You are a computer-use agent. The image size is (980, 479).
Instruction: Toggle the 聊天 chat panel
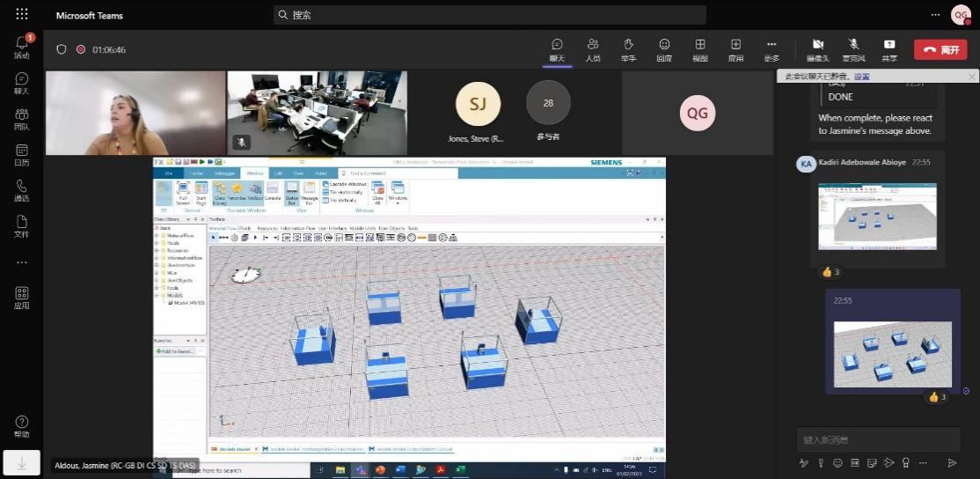pyautogui.click(x=557, y=48)
